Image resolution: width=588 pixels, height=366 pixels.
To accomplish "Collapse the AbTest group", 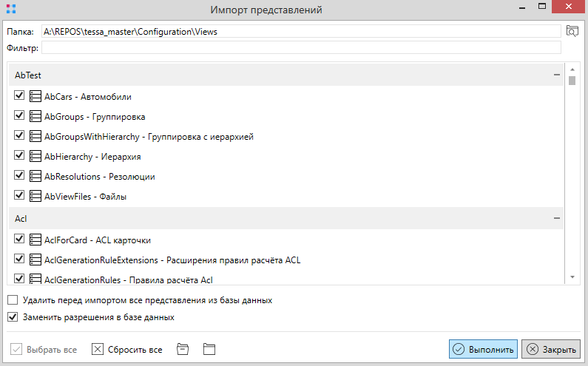I will tap(557, 75).
